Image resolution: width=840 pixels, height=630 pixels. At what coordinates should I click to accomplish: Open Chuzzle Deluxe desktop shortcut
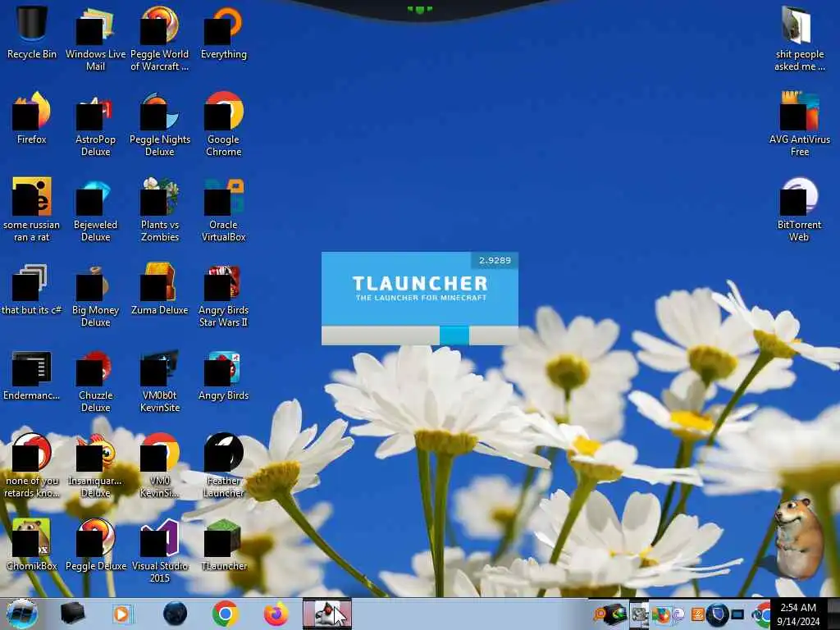(95, 381)
